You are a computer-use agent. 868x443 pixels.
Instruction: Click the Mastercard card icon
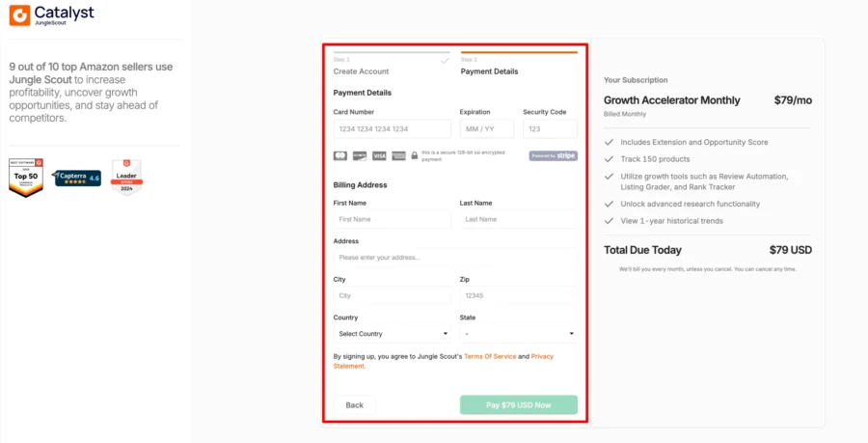(x=340, y=156)
